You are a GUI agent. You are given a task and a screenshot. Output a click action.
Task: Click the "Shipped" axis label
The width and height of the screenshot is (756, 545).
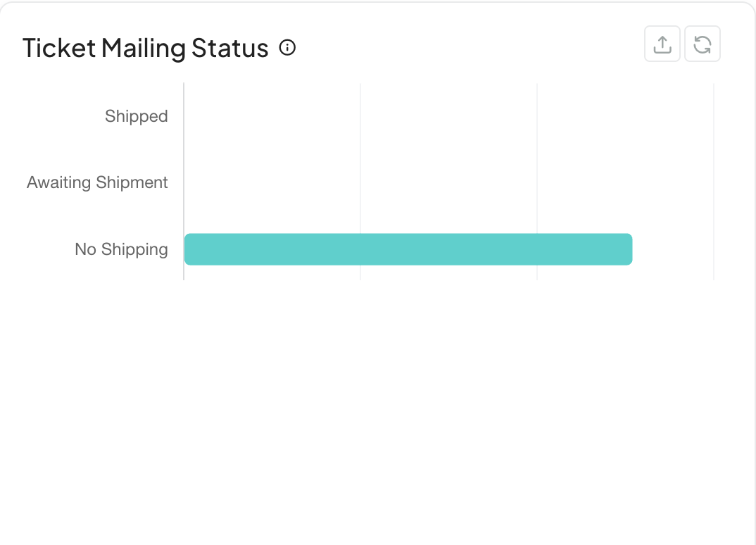(137, 116)
